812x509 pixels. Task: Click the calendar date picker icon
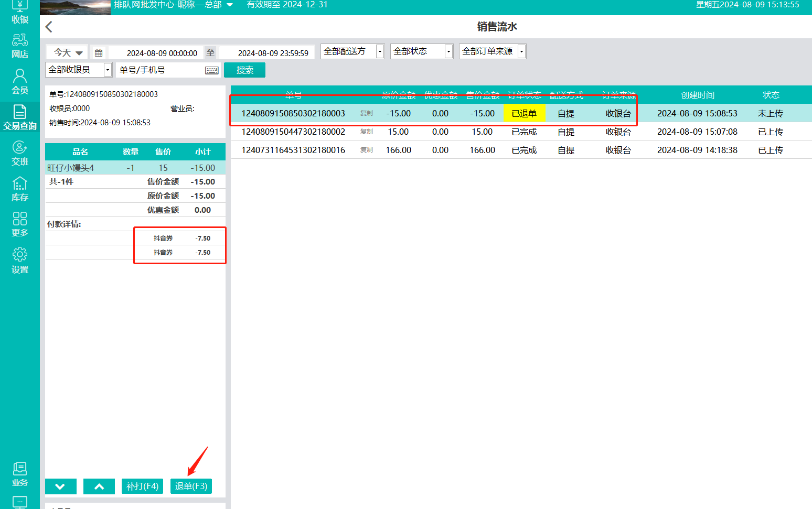(99, 53)
